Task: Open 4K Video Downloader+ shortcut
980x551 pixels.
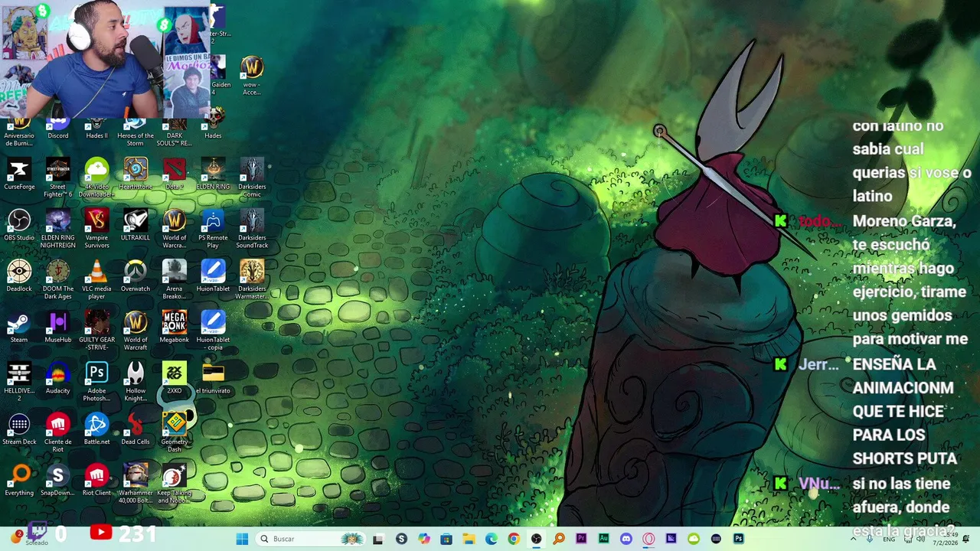Action: pyautogui.click(x=96, y=178)
